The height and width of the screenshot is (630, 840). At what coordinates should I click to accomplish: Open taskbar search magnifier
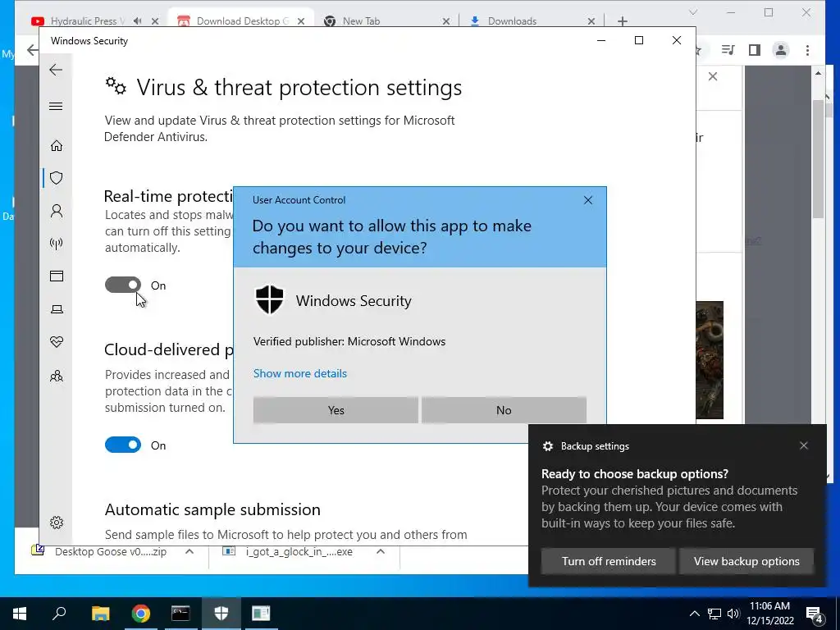click(59, 614)
